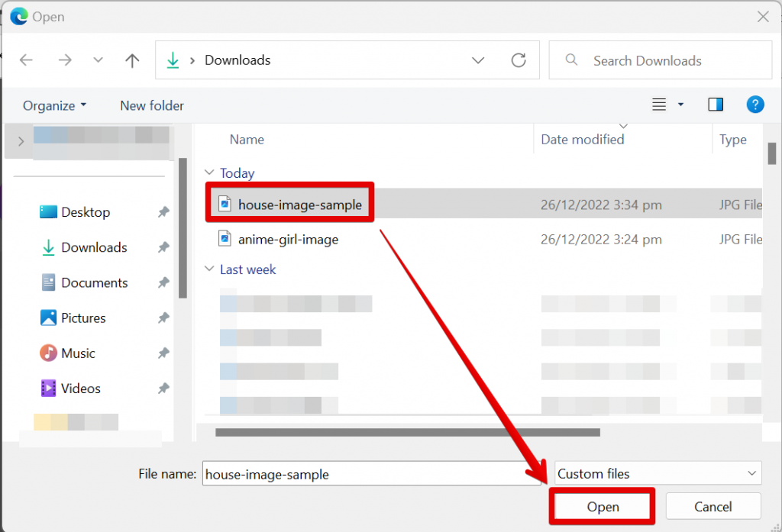Select the Videos folder in the sidebar
Viewport: 782px width, 532px height.
tap(79, 388)
